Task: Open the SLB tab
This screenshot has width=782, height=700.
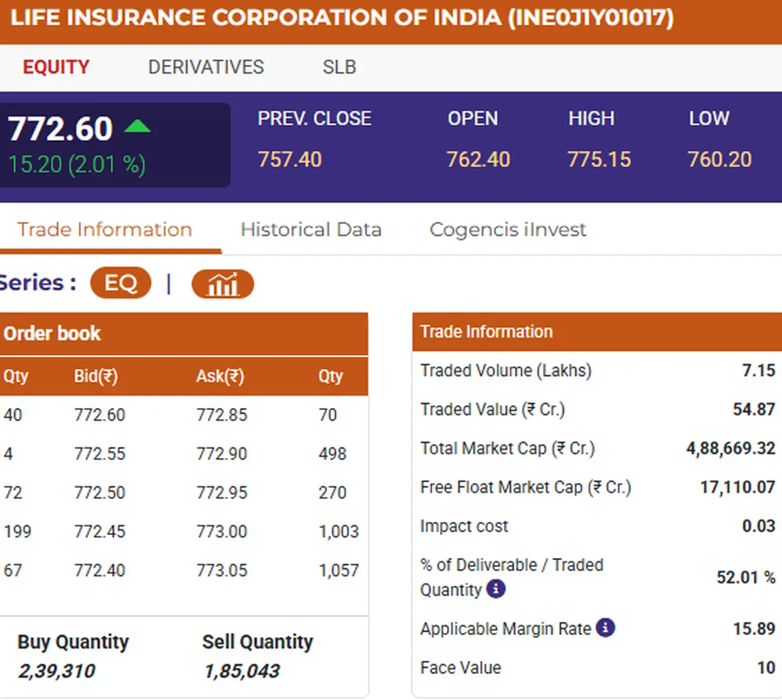Action: [x=339, y=67]
